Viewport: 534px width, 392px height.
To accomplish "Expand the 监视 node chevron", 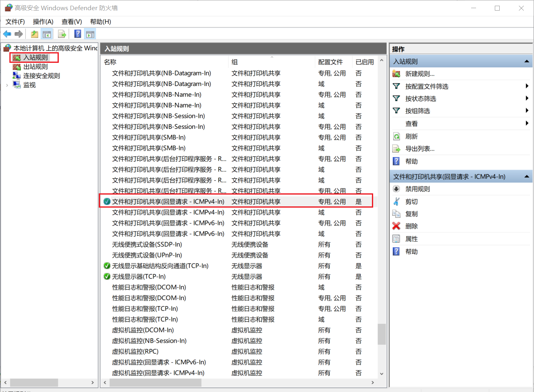I will pyautogui.click(x=7, y=85).
